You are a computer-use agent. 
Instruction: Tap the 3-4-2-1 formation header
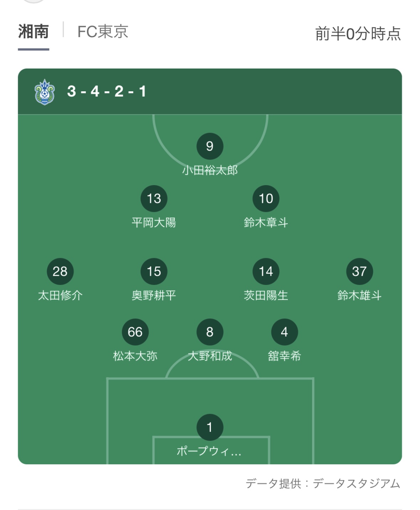coord(107,92)
